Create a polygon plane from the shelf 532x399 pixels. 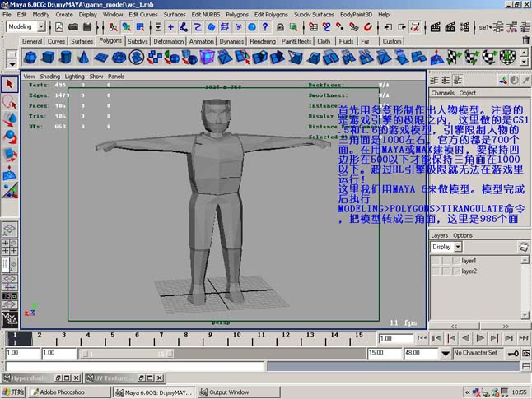(x=100, y=57)
